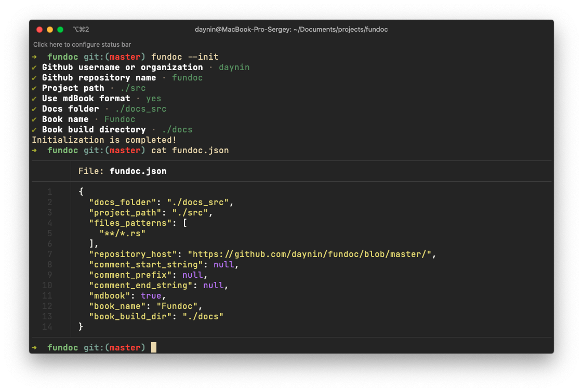Click the checkmark beside Book name
Image resolution: width=583 pixels, height=392 pixels.
pos(34,119)
